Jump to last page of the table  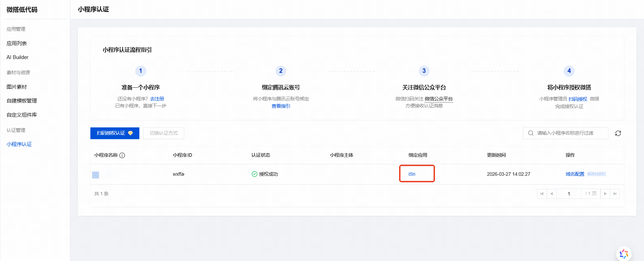[615, 194]
